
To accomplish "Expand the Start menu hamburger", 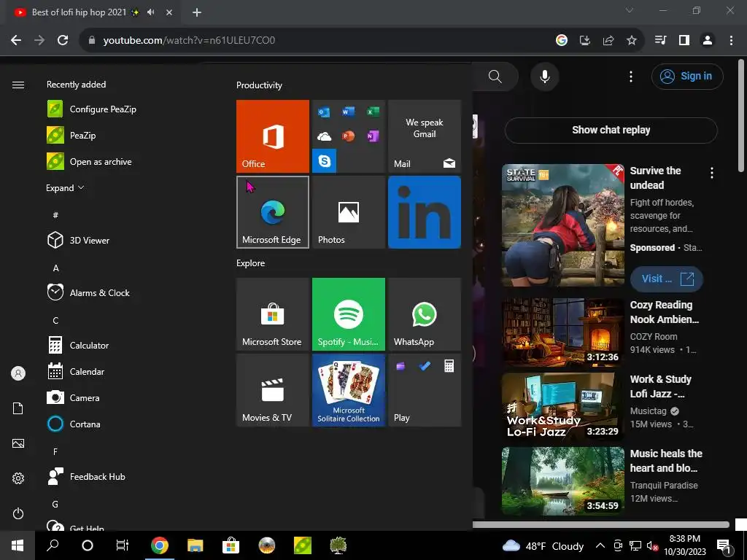I will (18, 85).
